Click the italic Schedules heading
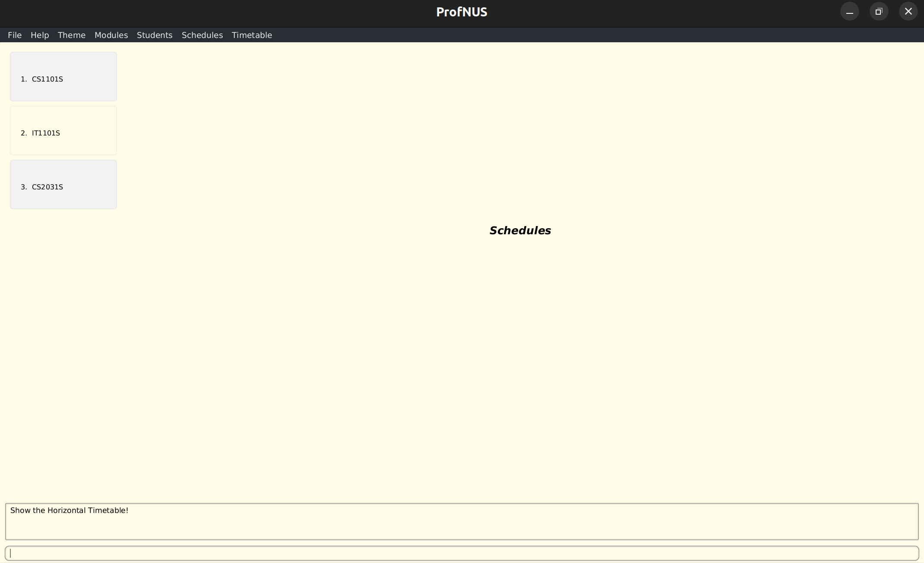The image size is (924, 563). [520, 231]
